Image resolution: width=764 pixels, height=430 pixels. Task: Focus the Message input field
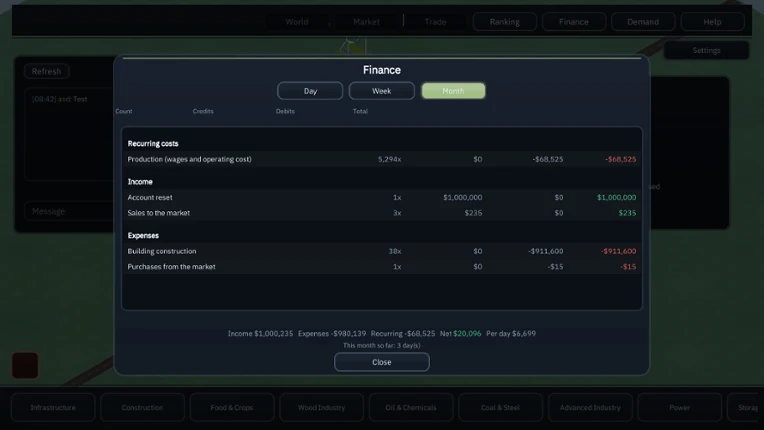coord(68,211)
